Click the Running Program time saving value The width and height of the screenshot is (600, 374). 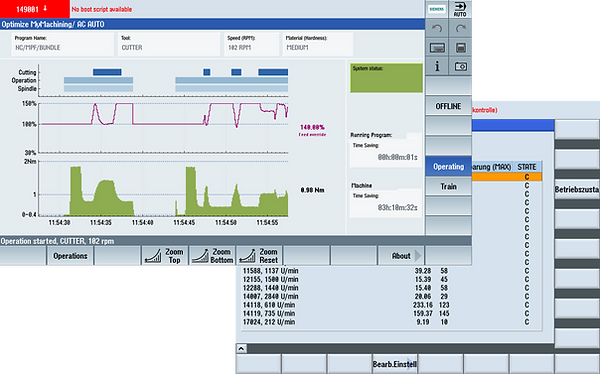coord(398,157)
